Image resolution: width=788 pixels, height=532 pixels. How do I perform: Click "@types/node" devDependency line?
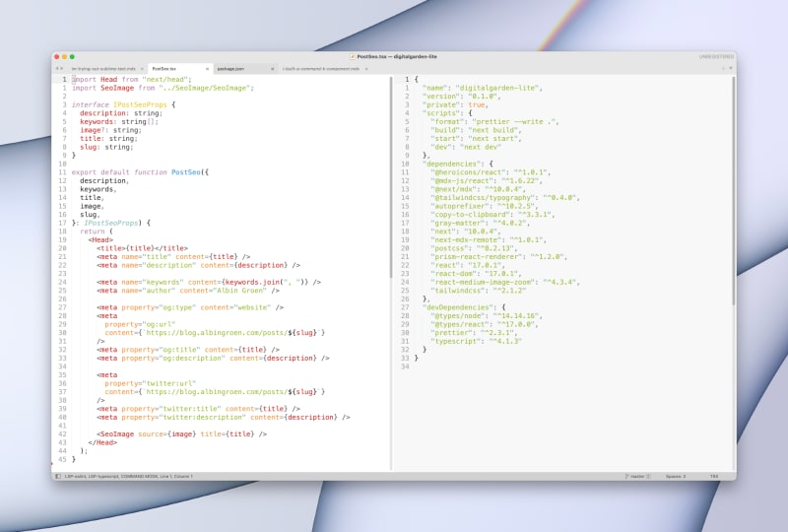(487, 316)
